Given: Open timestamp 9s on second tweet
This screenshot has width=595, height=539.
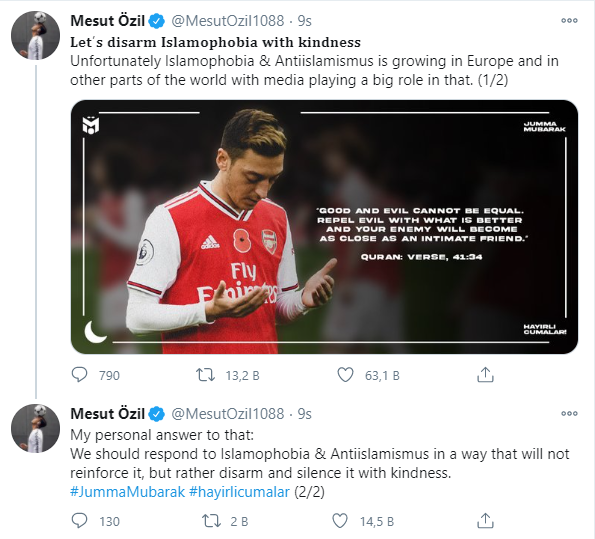Looking at the screenshot, I should point(304,413).
